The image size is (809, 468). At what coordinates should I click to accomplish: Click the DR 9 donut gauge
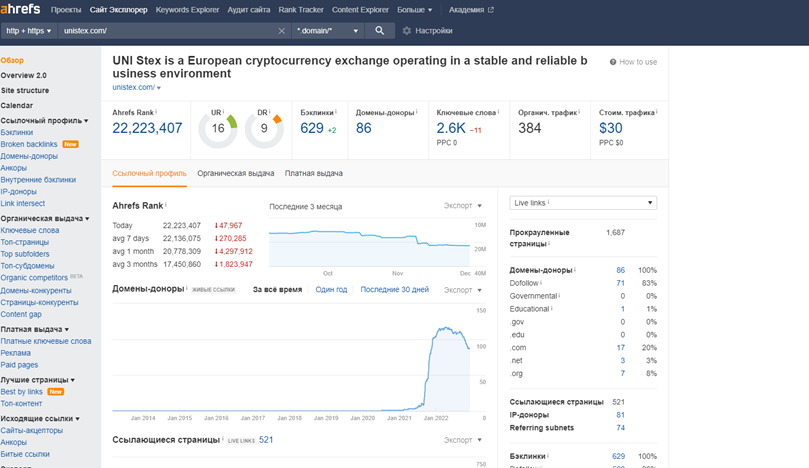264,128
